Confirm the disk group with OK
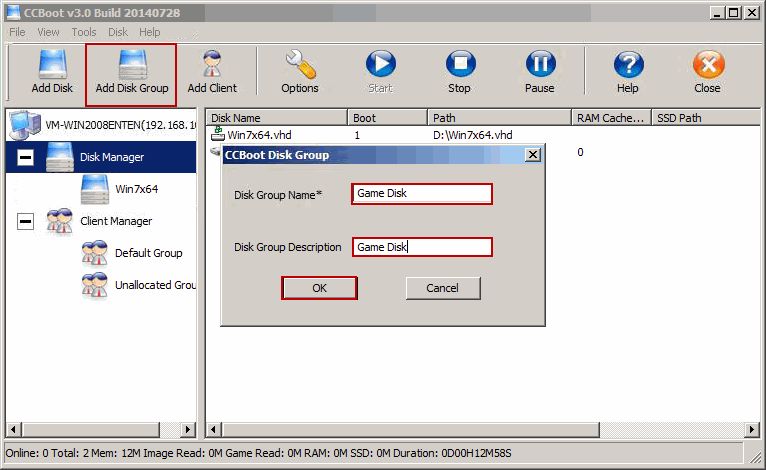Image resolution: width=766 pixels, height=470 pixels. point(319,288)
